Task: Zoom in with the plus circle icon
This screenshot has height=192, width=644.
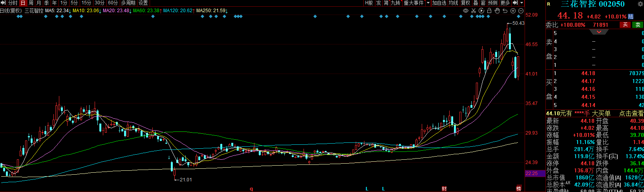Action: tap(513, 11)
